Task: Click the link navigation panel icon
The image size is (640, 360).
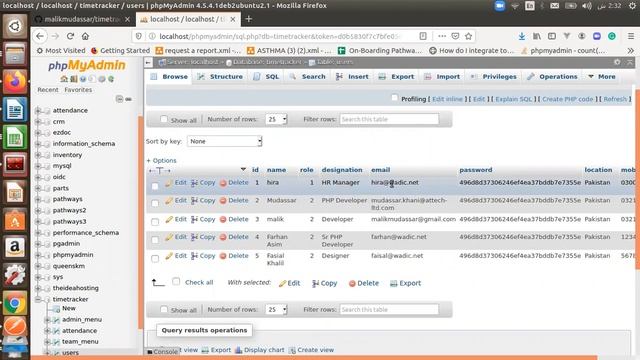Action: [129, 99]
